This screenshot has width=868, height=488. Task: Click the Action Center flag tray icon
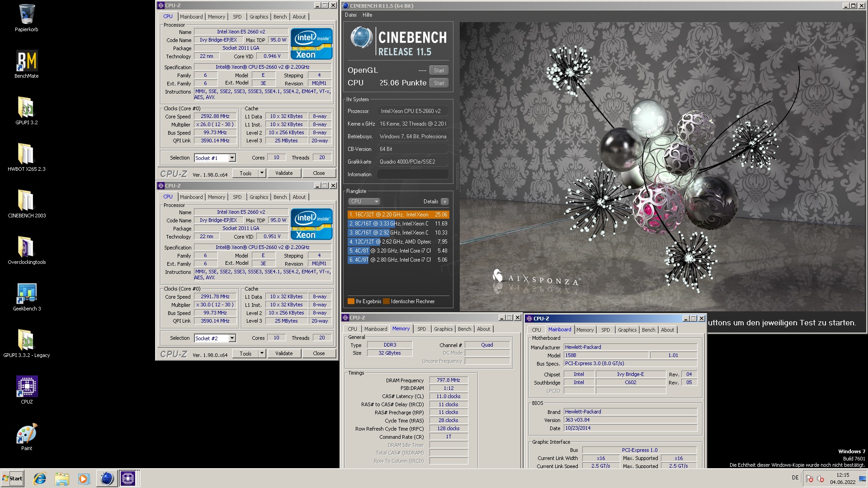pos(810,479)
